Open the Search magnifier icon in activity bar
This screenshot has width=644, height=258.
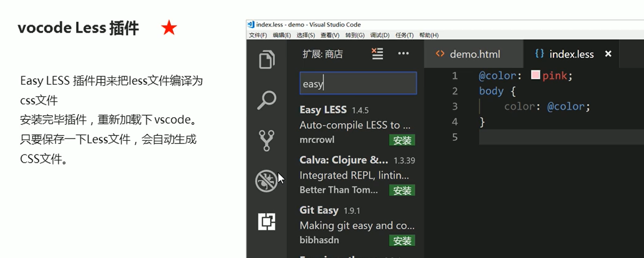(x=266, y=100)
